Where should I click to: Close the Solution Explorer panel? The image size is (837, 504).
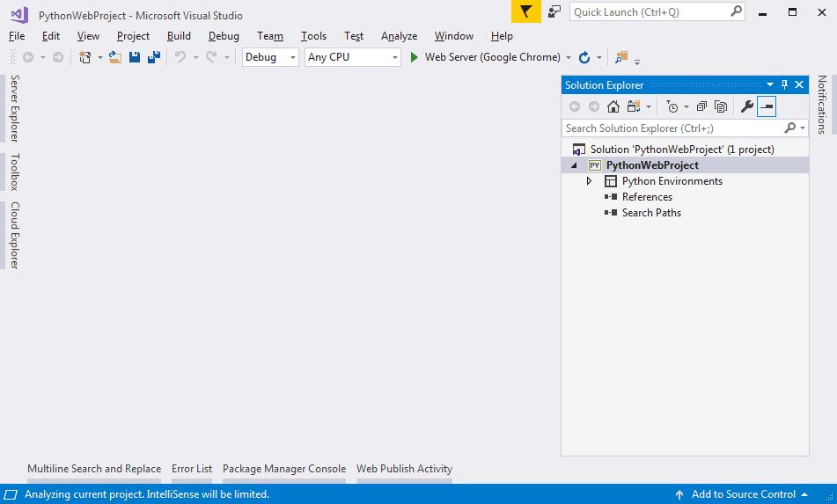click(799, 84)
